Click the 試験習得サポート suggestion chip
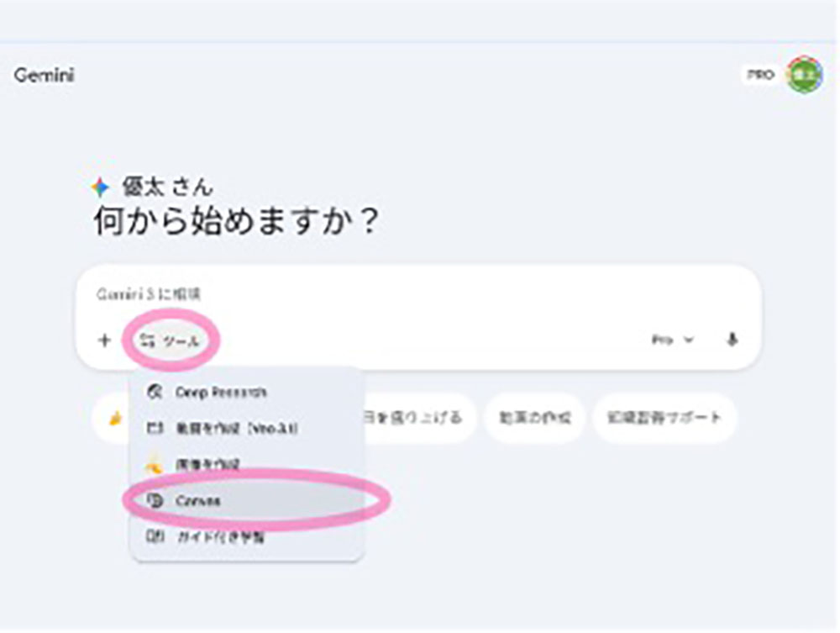 [664, 418]
